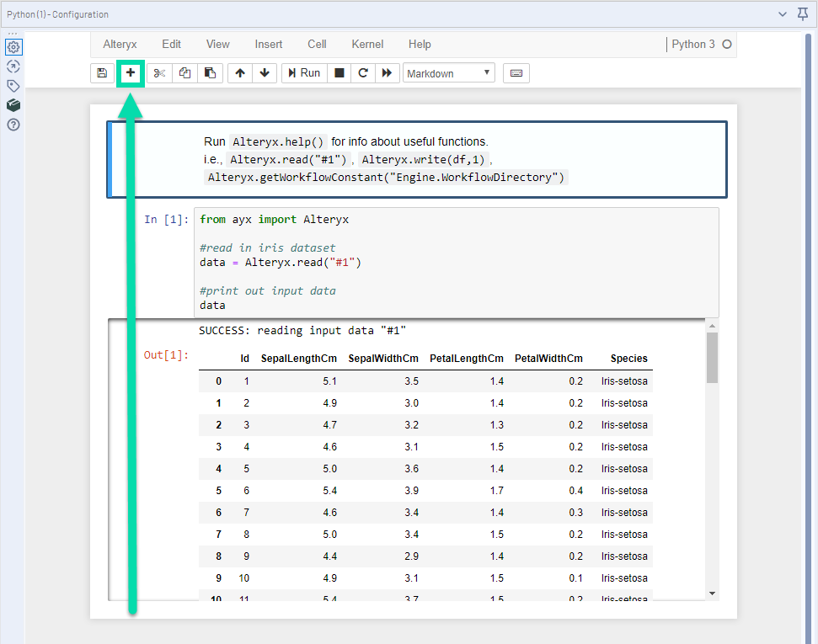Open the Help question mark in the sidebar
818x644 pixels.
(13, 125)
